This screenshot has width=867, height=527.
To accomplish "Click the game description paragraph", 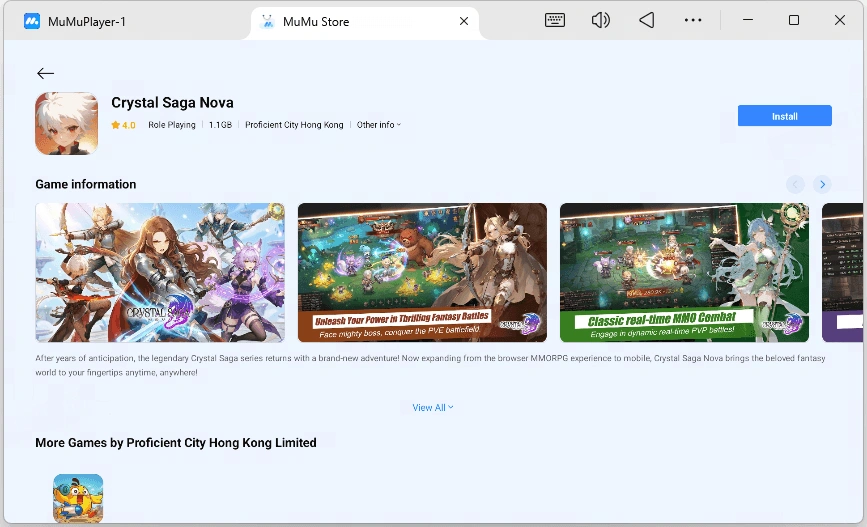I will pos(430,365).
